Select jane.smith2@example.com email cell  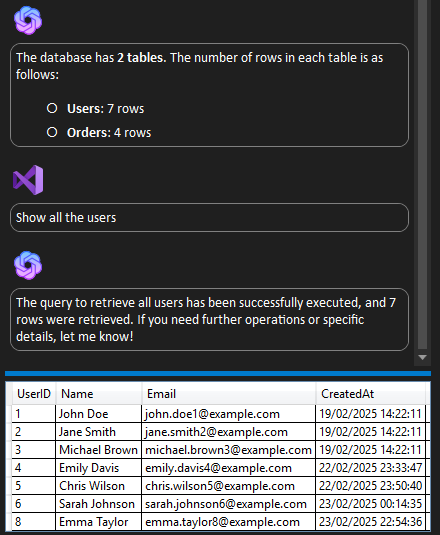(x=229, y=432)
